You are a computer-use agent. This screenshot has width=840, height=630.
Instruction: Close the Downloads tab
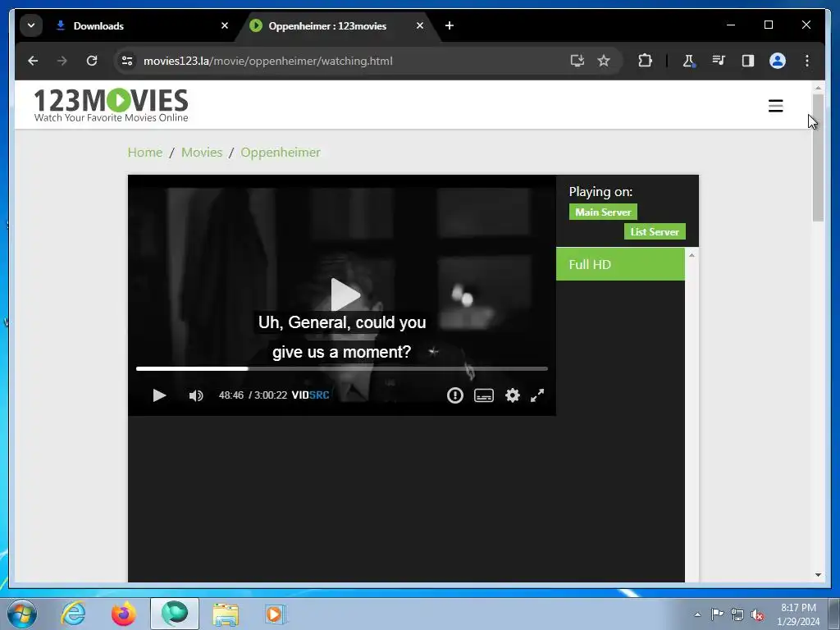tap(225, 25)
